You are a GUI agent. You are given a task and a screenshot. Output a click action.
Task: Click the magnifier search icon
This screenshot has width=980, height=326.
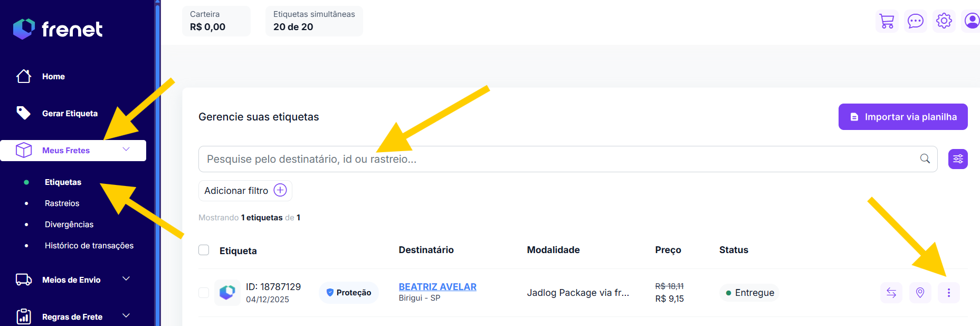925,159
